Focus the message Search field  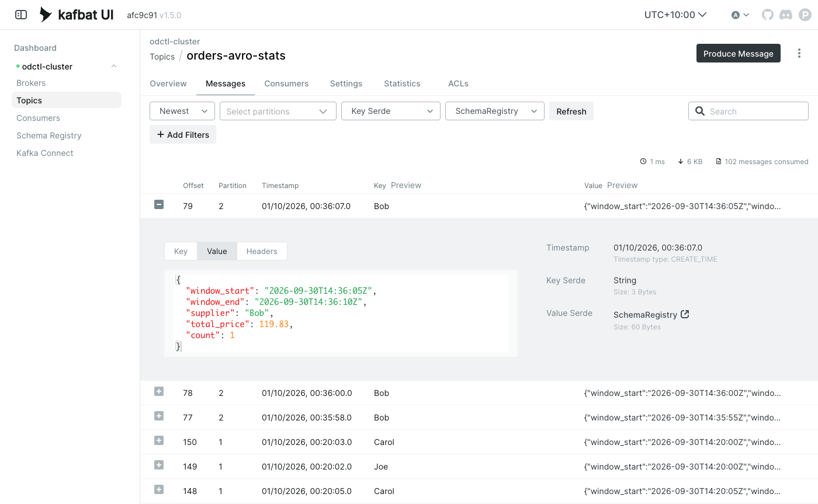click(x=748, y=111)
